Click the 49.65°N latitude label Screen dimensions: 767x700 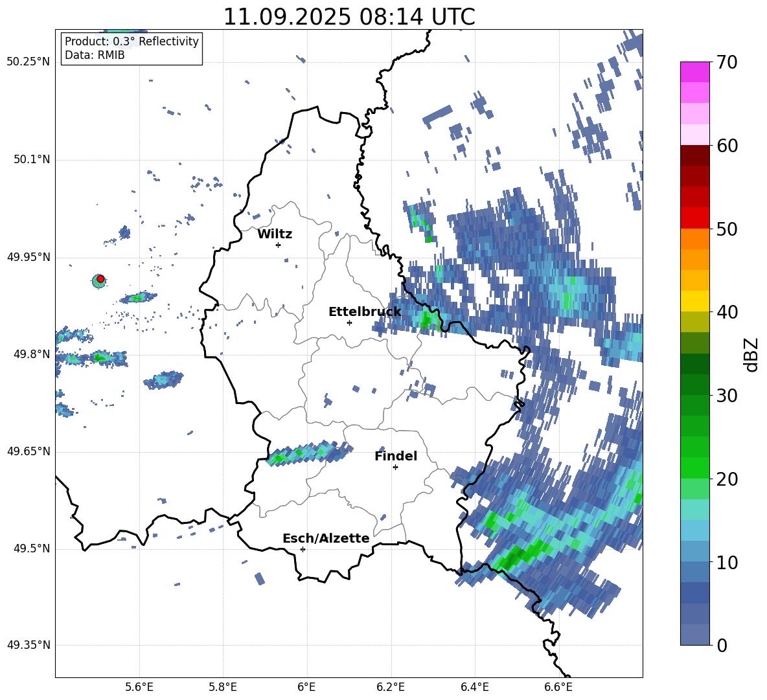[x=29, y=451]
